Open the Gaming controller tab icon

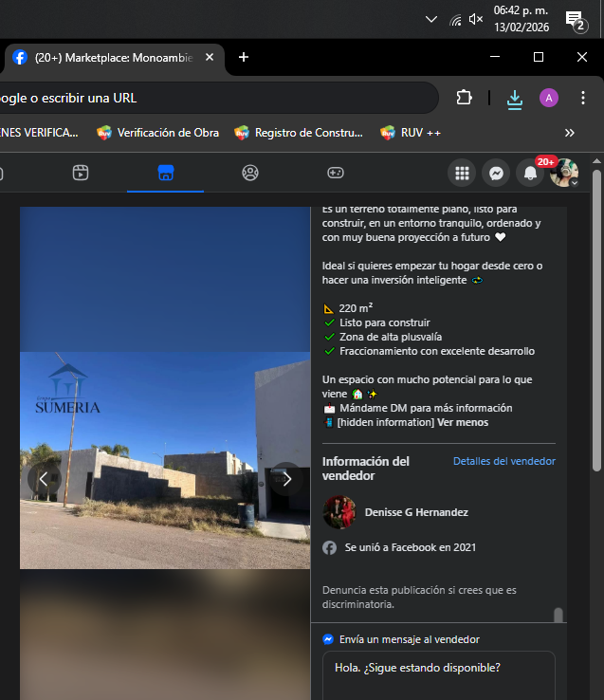click(336, 173)
